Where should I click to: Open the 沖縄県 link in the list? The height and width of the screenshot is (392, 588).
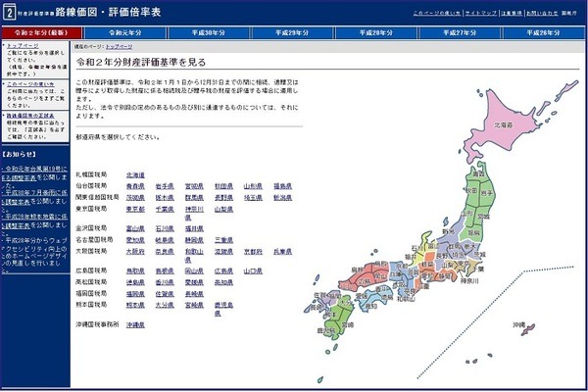[x=135, y=324]
